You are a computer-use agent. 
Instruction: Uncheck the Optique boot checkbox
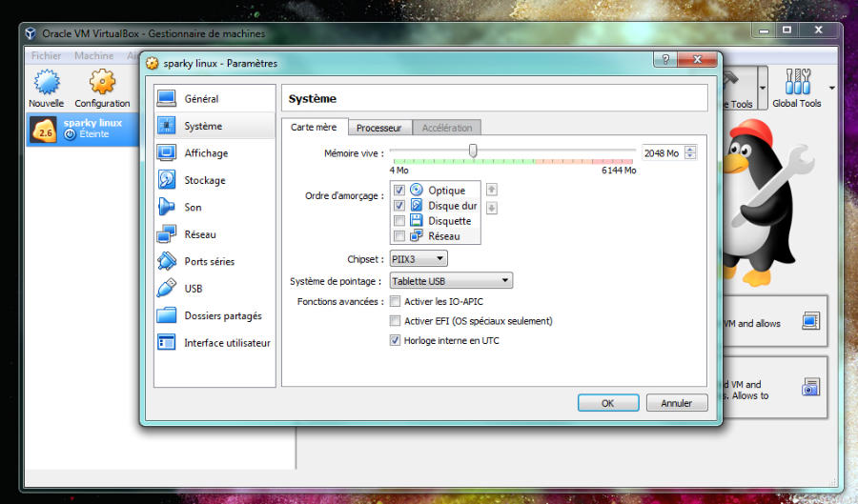click(399, 190)
